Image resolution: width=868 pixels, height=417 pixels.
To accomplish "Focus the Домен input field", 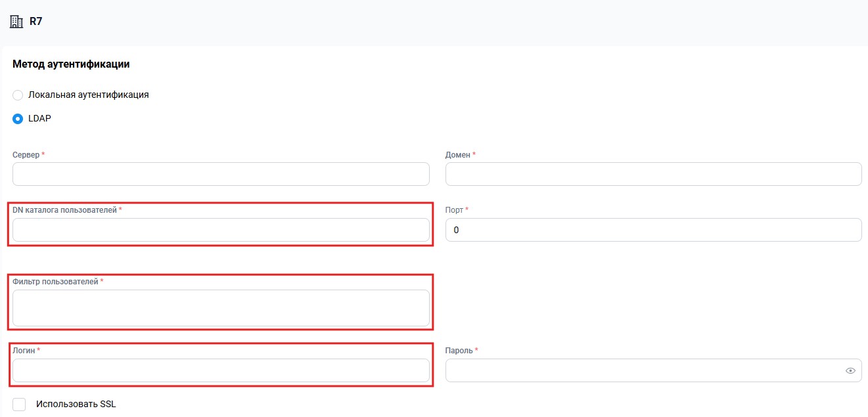I will [x=654, y=174].
